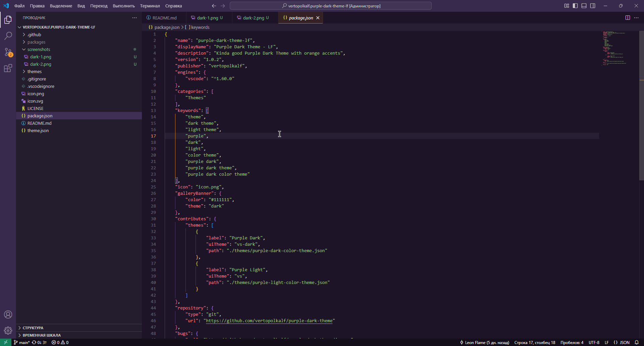Open icon.png file in explorer
Image resolution: width=644 pixels, height=346 pixels.
tap(79, 94)
